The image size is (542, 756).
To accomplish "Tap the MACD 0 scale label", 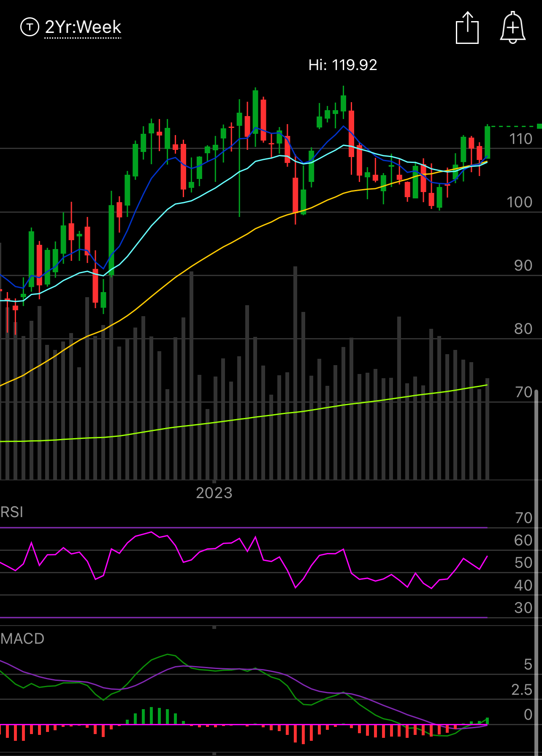I will 528,715.
